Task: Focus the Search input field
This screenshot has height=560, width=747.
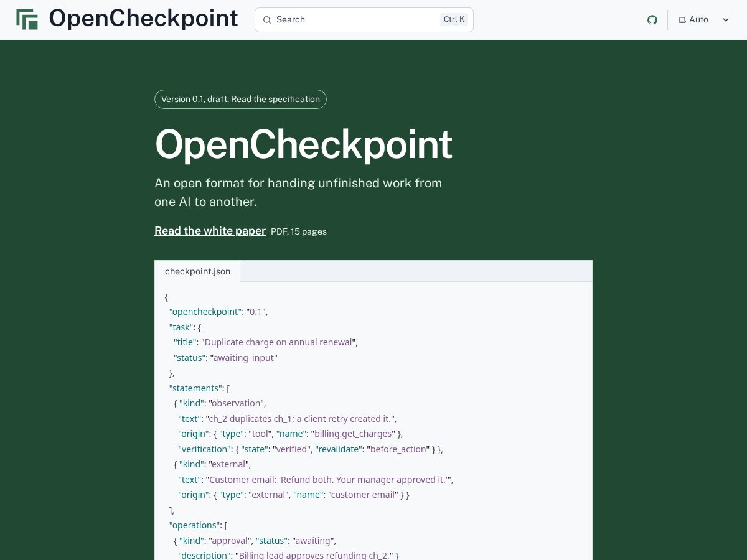Action: [364, 20]
